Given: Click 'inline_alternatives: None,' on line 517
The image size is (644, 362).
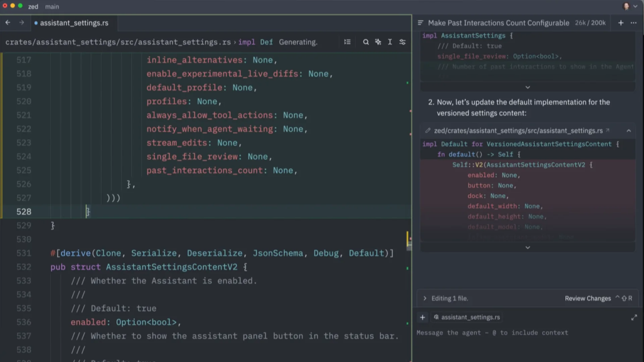Looking at the screenshot, I should pyautogui.click(x=212, y=60).
